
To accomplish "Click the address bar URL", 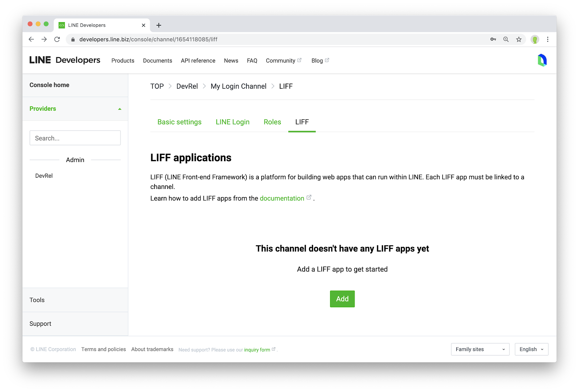I will pos(148,39).
